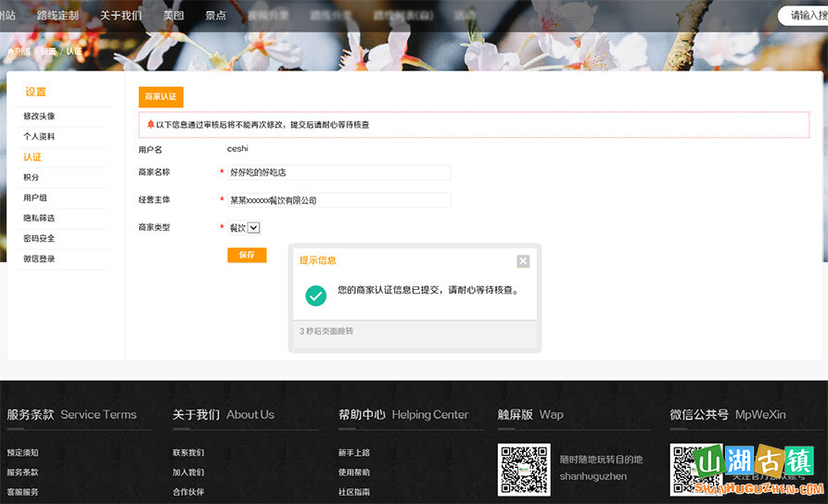Open the 联系我们 footer link

188,453
